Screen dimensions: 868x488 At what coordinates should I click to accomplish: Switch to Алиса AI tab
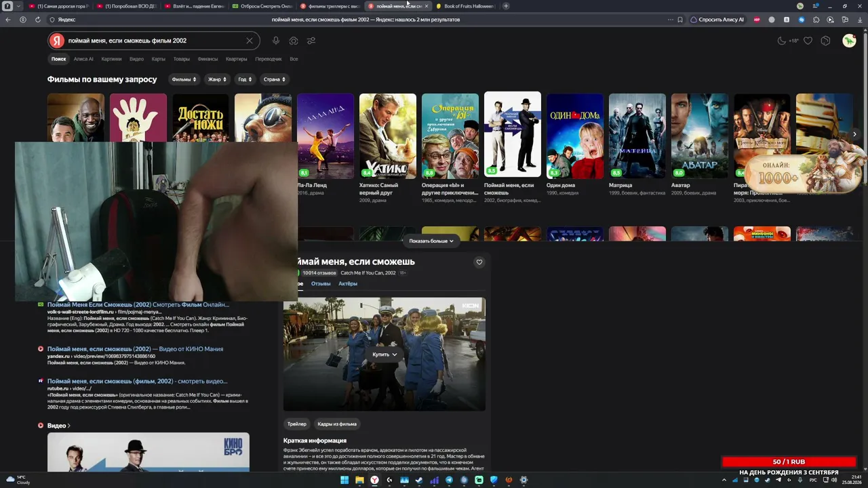pyautogui.click(x=83, y=59)
